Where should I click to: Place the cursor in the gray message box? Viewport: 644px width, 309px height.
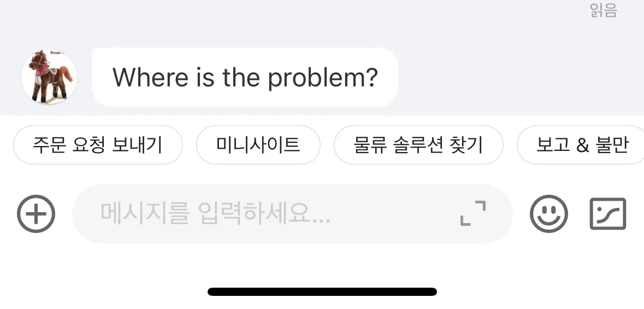tap(292, 213)
